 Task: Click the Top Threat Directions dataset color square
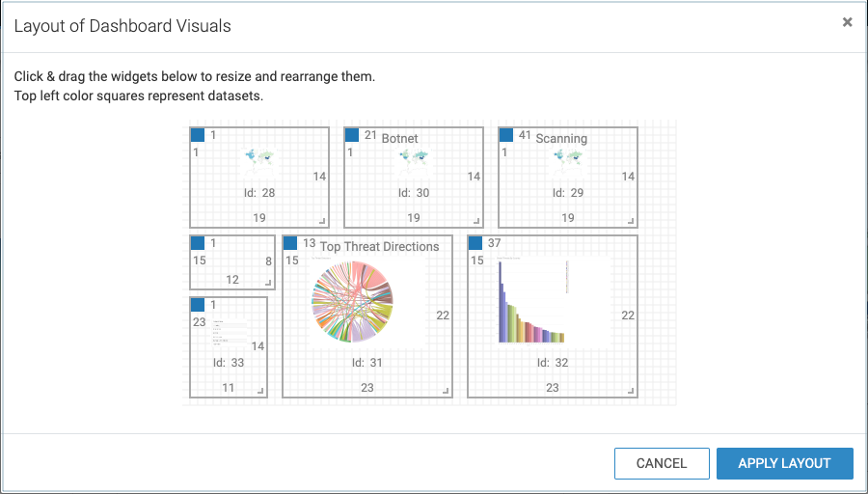tap(290, 243)
